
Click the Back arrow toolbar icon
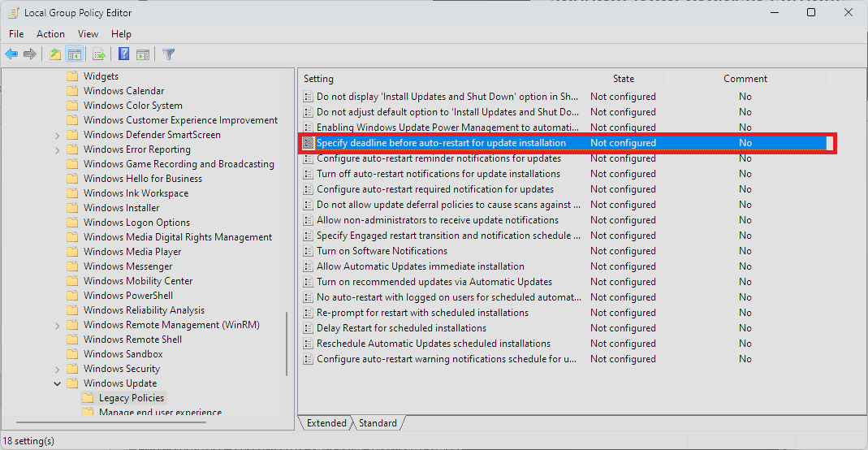coord(11,54)
